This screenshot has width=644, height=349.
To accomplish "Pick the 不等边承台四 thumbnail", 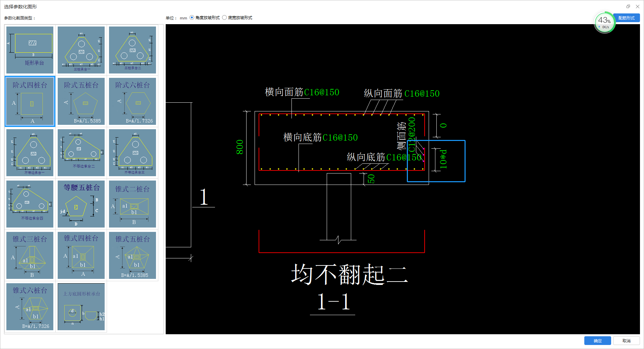I will 30,204.
